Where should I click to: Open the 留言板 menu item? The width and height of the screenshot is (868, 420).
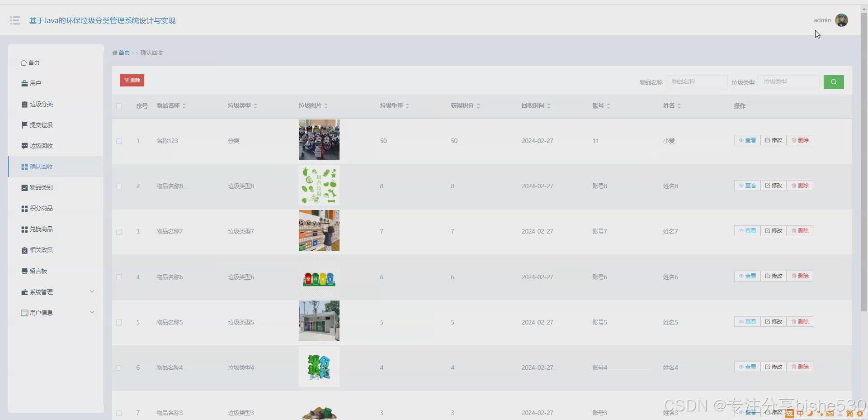click(56, 271)
